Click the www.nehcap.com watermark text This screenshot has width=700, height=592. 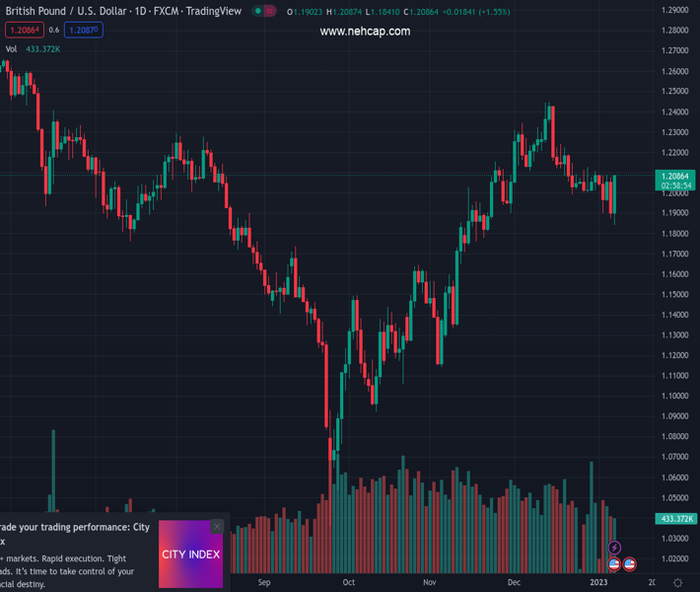click(365, 32)
